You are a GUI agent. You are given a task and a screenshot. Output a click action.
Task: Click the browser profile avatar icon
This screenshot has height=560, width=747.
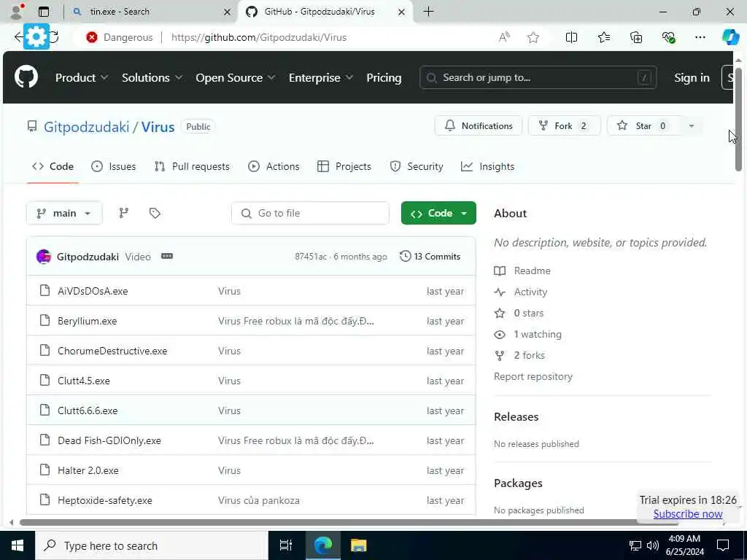click(x=16, y=12)
